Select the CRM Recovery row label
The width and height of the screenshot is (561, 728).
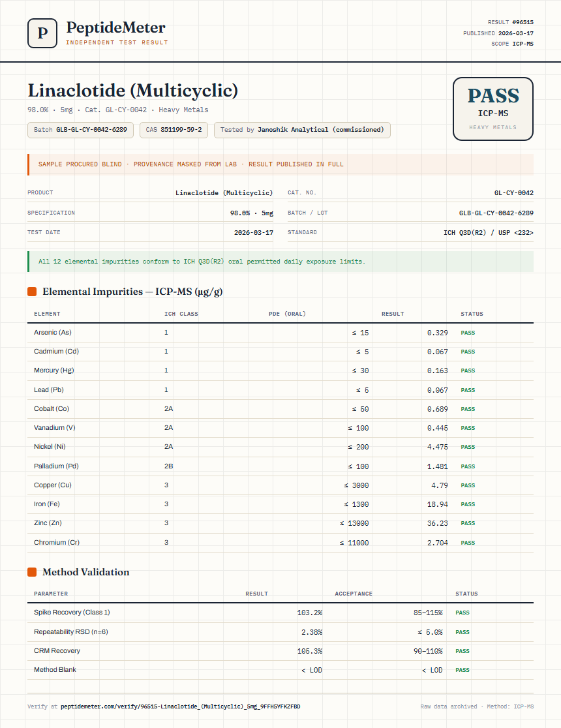[x=57, y=651]
